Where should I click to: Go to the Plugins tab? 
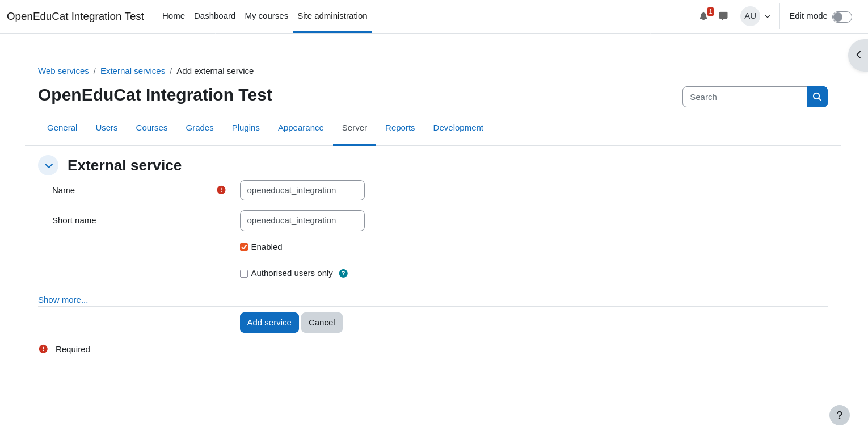pos(246,128)
